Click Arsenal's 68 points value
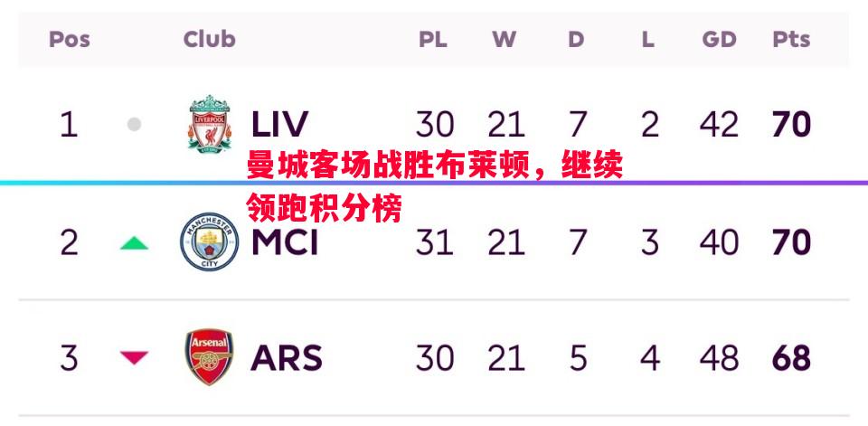The width and height of the screenshot is (868, 426). coord(791,358)
